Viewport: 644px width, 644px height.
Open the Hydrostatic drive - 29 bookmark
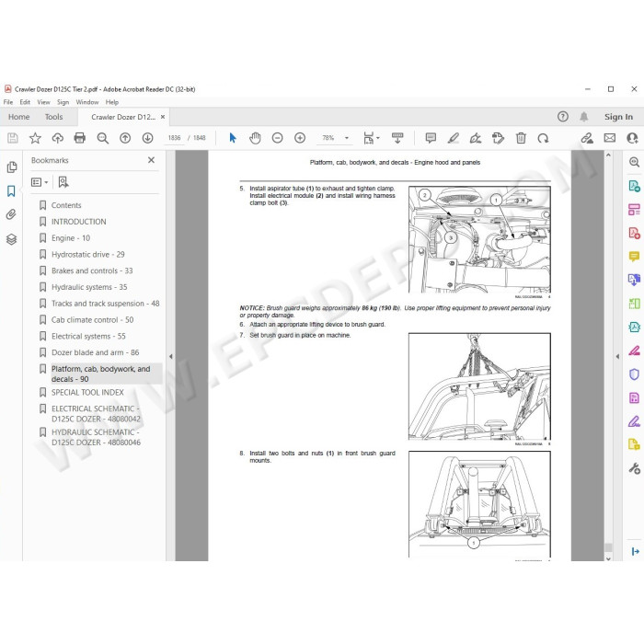(x=88, y=255)
